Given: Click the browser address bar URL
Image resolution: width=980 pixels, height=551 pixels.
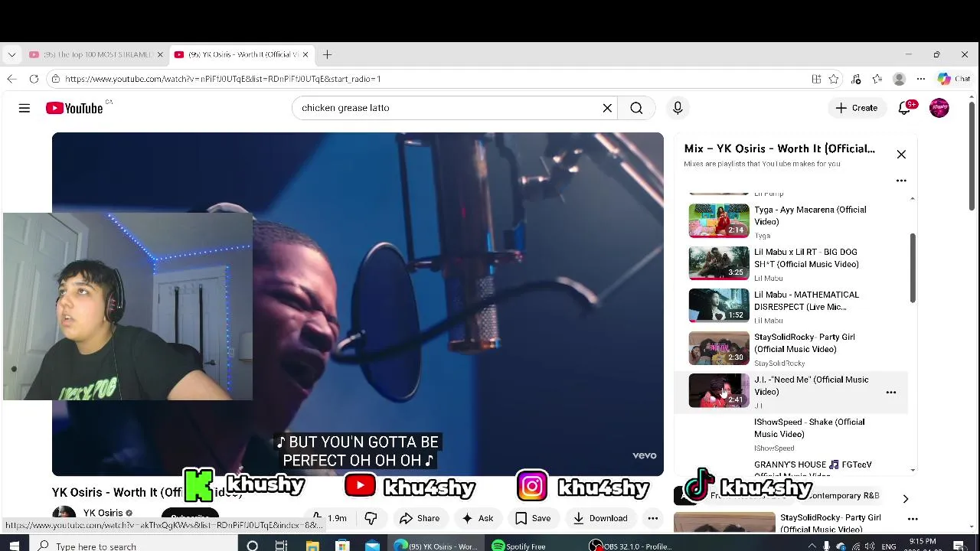Looking at the screenshot, I should pyautogui.click(x=223, y=79).
